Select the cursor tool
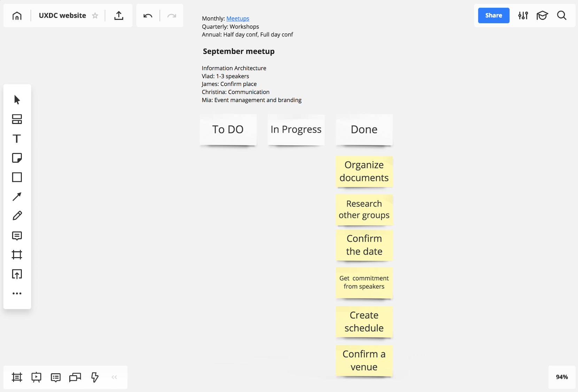Screen dimensions: 578x392 [x=17, y=100]
